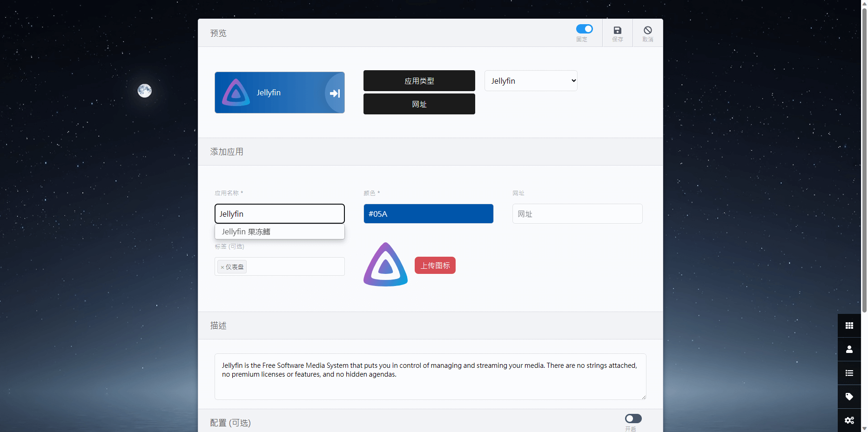The height and width of the screenshot is (432, 868).
Task: Click the #05A color field
Action: (x=428, y=213)
